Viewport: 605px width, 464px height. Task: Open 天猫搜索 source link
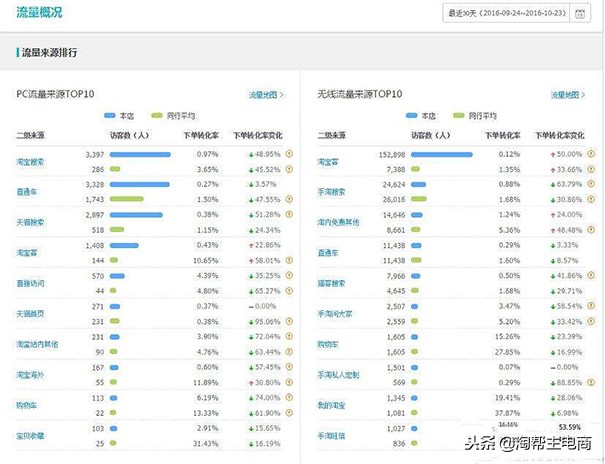click(30, 222)
